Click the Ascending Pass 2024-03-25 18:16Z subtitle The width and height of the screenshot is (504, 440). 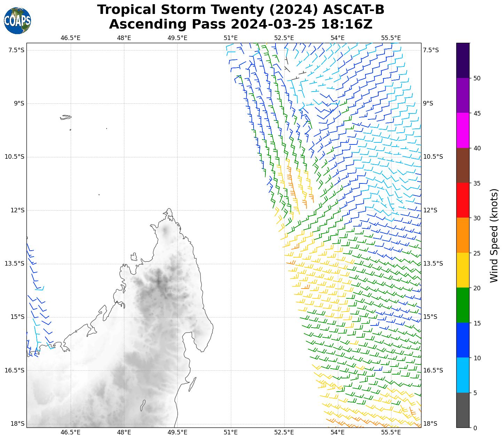pyautogui.click(x=241, y=24)
